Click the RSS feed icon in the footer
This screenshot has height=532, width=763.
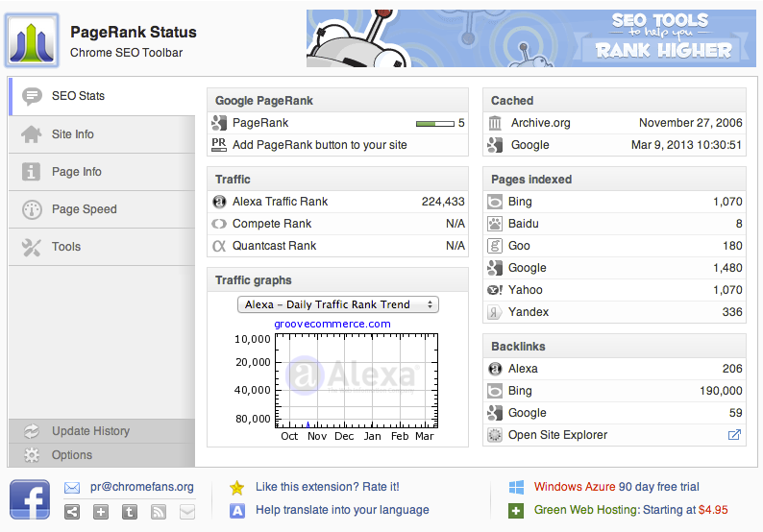tap(159, 512)
